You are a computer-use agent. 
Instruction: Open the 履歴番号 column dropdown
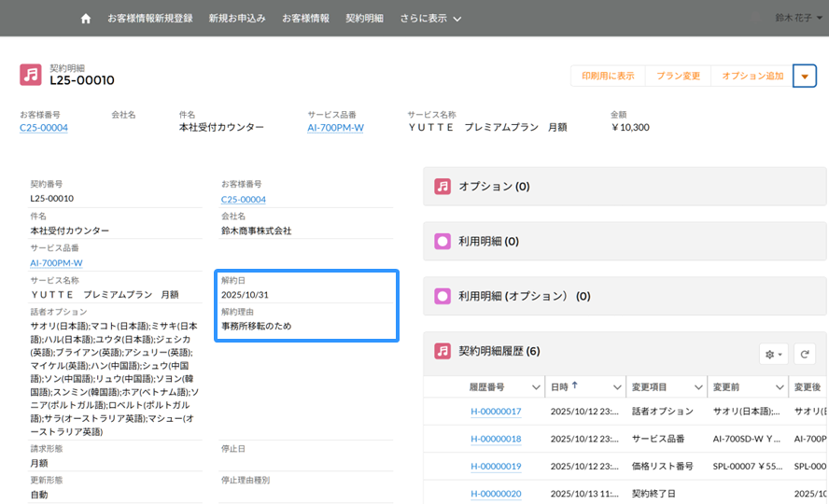click(537, 387)
